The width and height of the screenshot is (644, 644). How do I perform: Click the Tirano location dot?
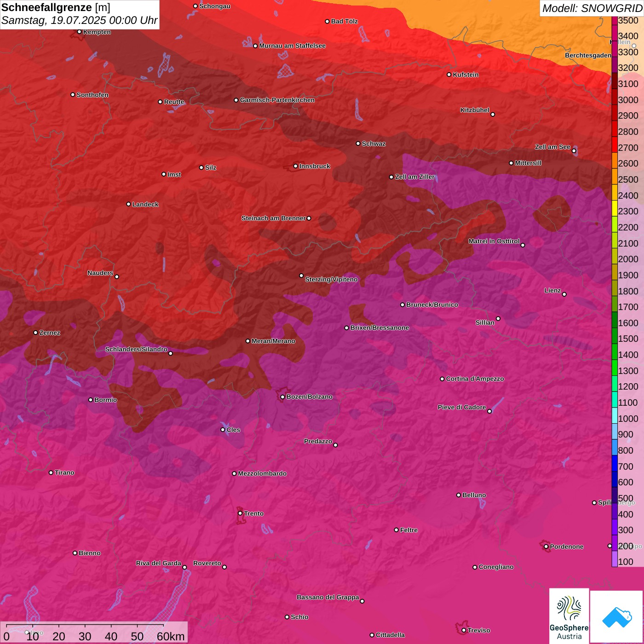tap(51, 472)
